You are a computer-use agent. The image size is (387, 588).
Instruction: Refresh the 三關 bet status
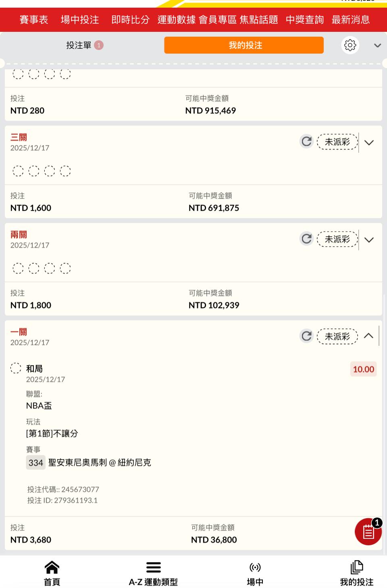307,141
